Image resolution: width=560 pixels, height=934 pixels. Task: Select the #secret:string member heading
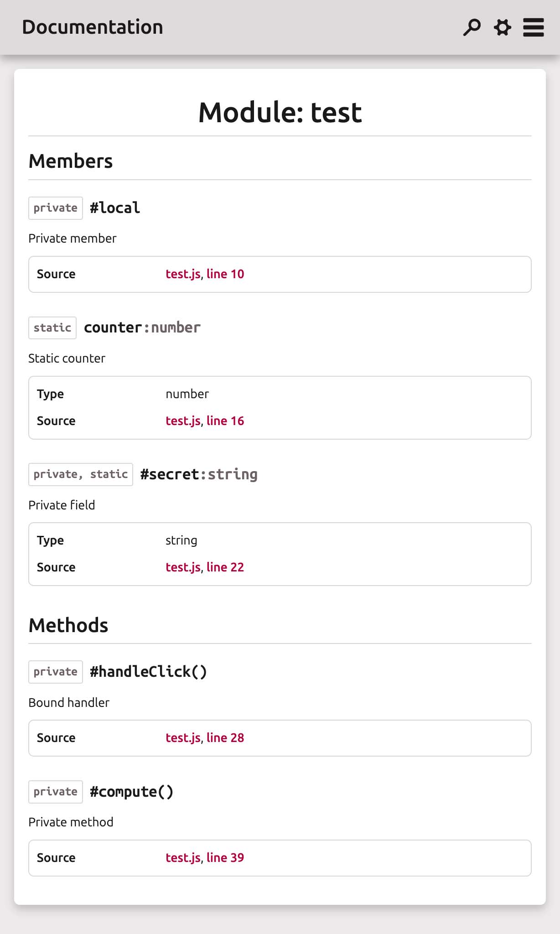[199, 474]
